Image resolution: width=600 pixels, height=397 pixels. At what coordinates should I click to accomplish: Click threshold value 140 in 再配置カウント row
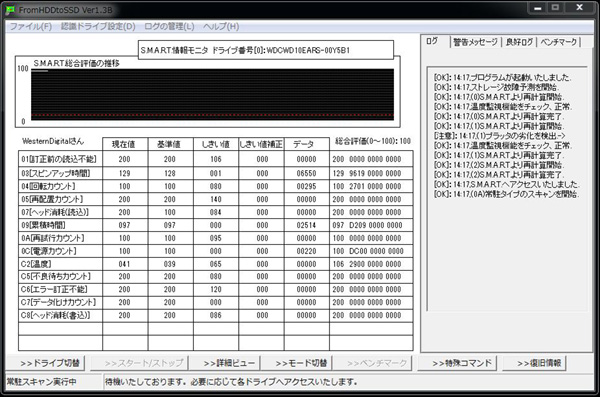click(x=215, y=199)
